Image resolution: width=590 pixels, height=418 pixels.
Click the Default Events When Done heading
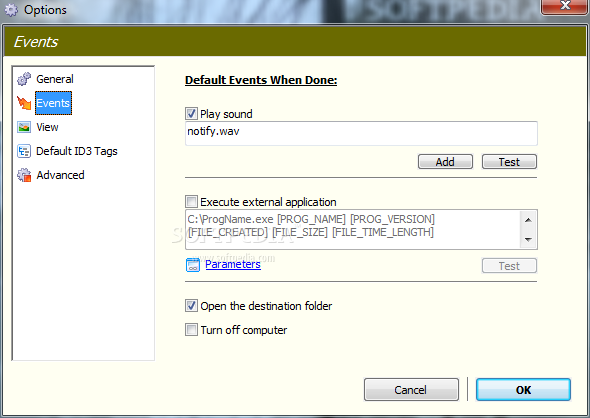coord(261,80)
